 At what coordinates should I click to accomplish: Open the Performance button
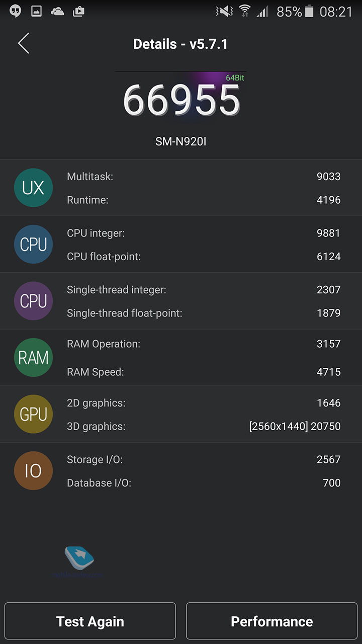(271, 621)
